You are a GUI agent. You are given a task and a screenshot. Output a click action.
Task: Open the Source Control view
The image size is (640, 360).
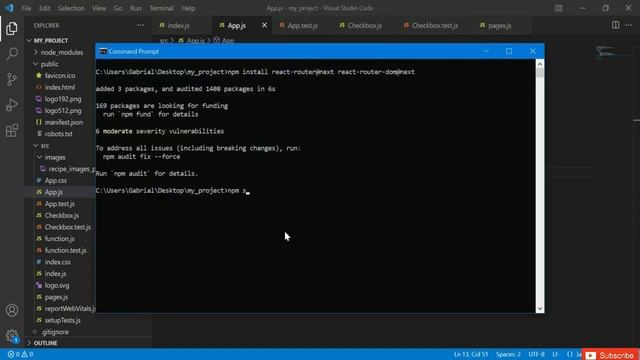[x=12, y=79]
